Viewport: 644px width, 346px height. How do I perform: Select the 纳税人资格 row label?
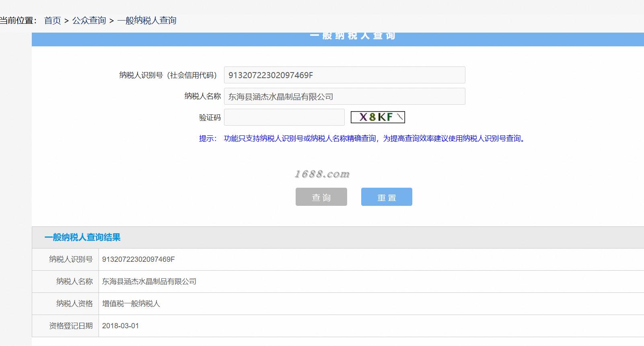coord(74,304)
